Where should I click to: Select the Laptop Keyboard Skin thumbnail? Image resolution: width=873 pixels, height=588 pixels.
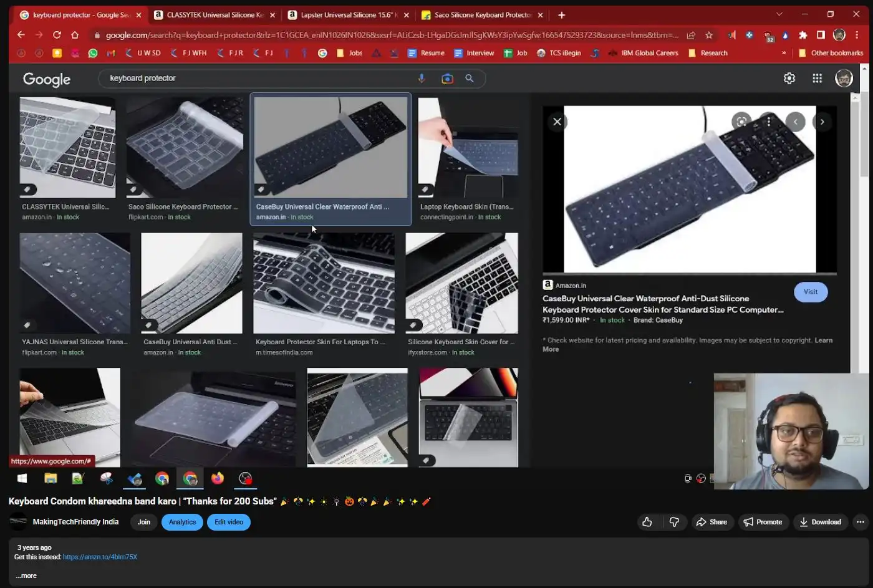pos(468,148)
